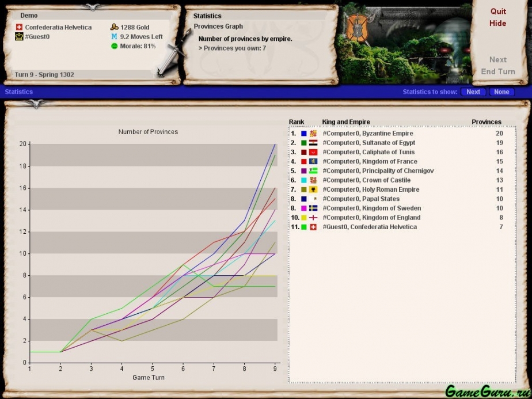
Task: Select None for statistics to show
Action: click(501, 92)
